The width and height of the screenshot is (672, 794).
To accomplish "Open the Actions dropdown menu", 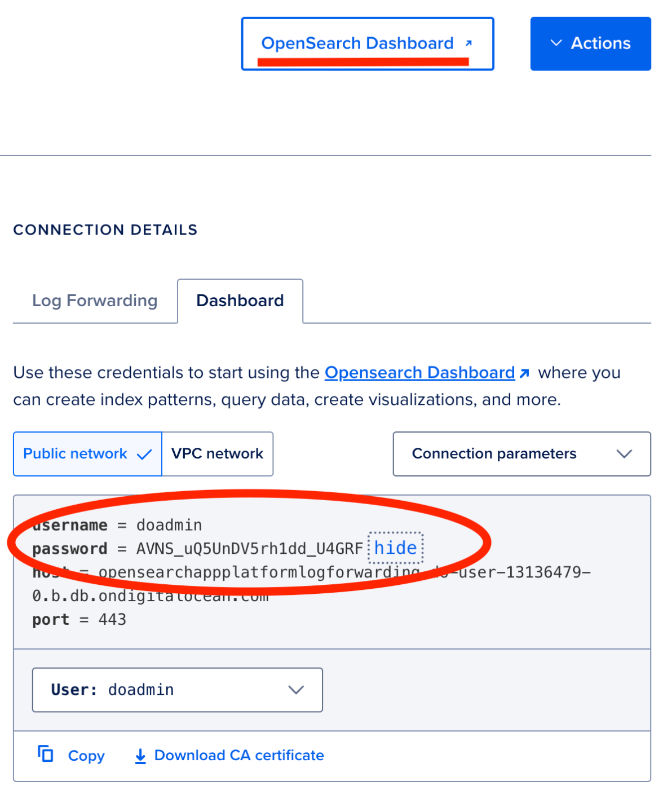I will [x=591, y=43].
